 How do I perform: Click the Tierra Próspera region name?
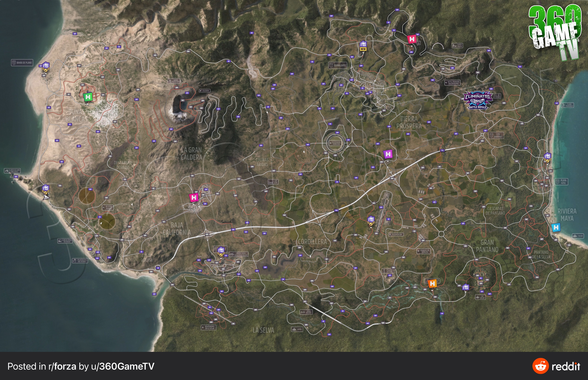point(409,123)
